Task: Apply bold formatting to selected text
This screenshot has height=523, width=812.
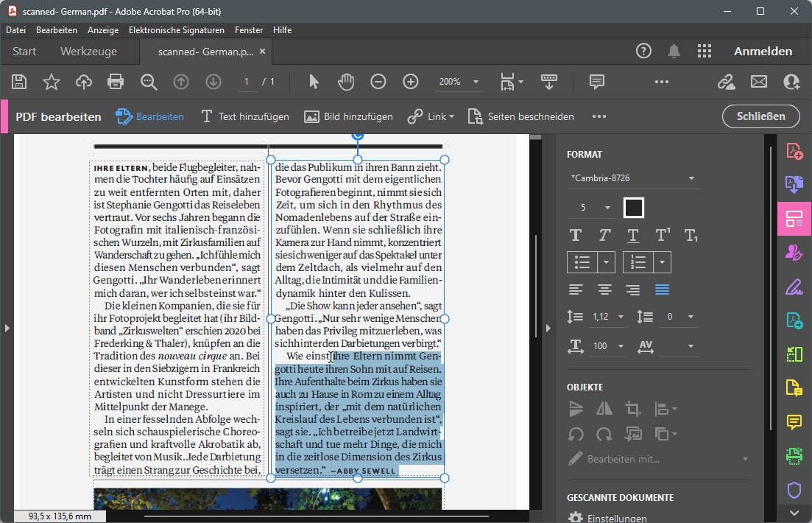Action: (x=575, y=234)
